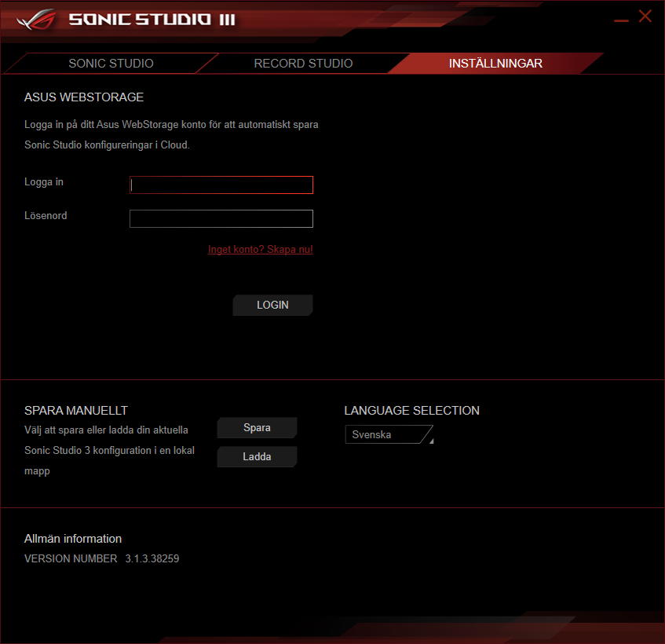The height and width of the screenshot is (644, 665).
Task: Select the Inställningar tab
Action: pos(495,64)
